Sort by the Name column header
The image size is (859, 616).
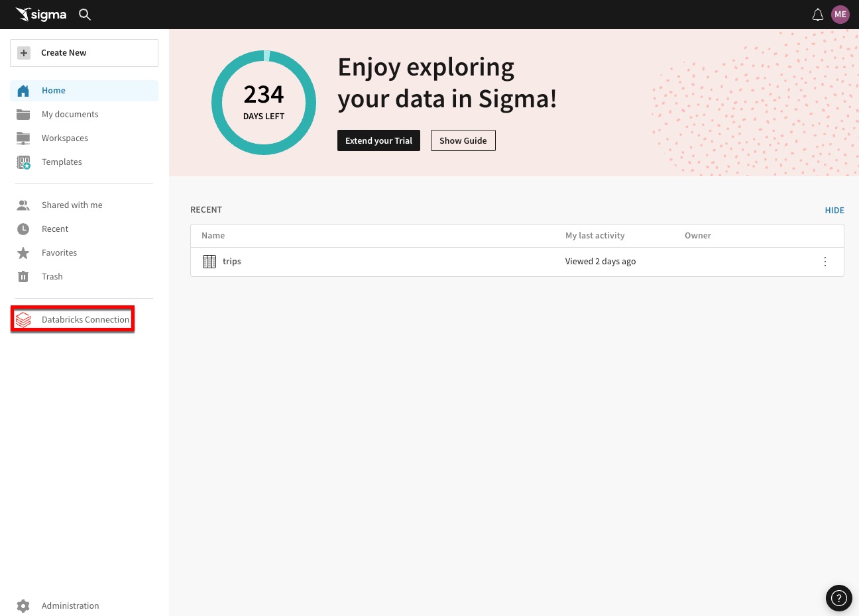click(x=213, y=236)
